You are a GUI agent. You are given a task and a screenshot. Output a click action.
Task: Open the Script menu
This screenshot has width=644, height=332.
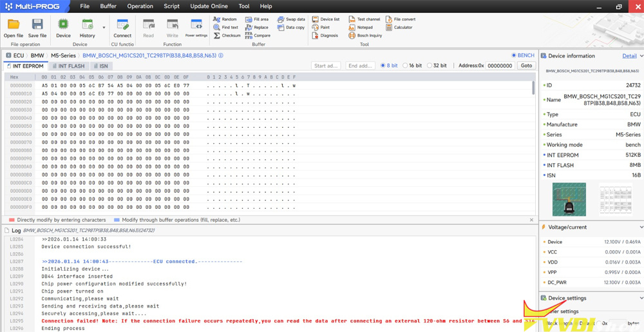click(171, 6)
